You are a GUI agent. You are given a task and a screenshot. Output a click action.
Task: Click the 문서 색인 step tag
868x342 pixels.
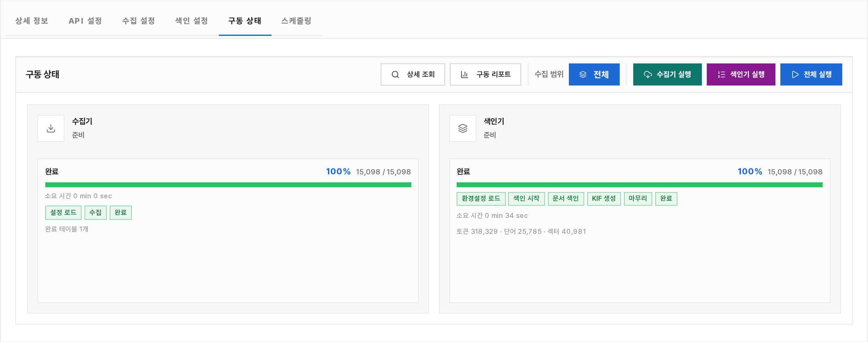tap(566, 199)
